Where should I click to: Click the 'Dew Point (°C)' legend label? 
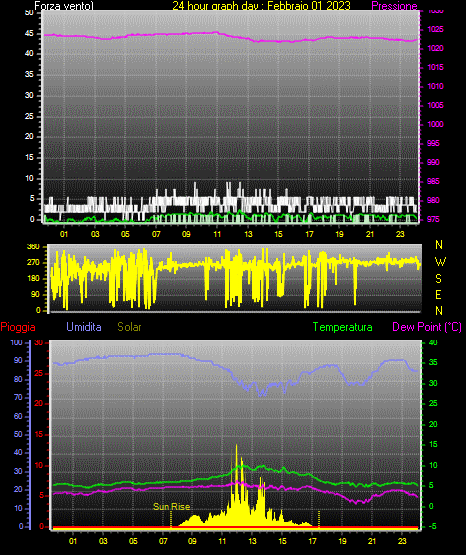coord(427,327)
